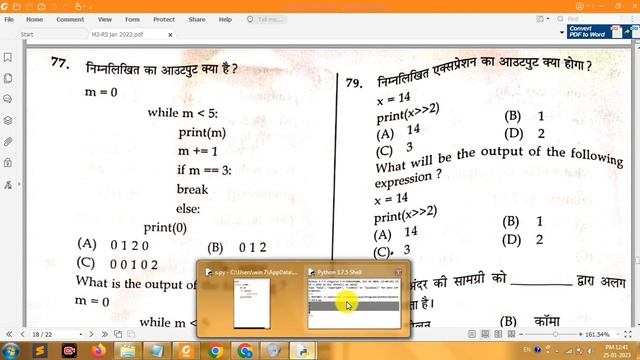640x360 pixels.
Task: Open the Pages thumbnail panel icon
Action: click(x=7, y=78)
